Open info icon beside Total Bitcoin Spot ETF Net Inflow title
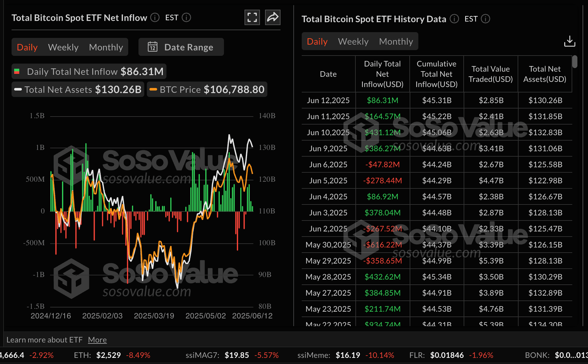Image resolution: width=588 pixels, height=364 pixels. tap(155, 18)
